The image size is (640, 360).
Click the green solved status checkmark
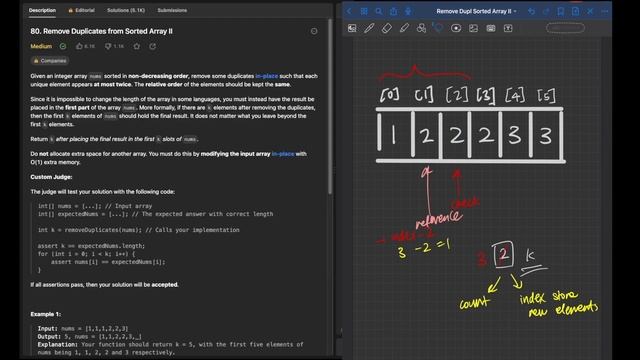(x=63, y=46)
